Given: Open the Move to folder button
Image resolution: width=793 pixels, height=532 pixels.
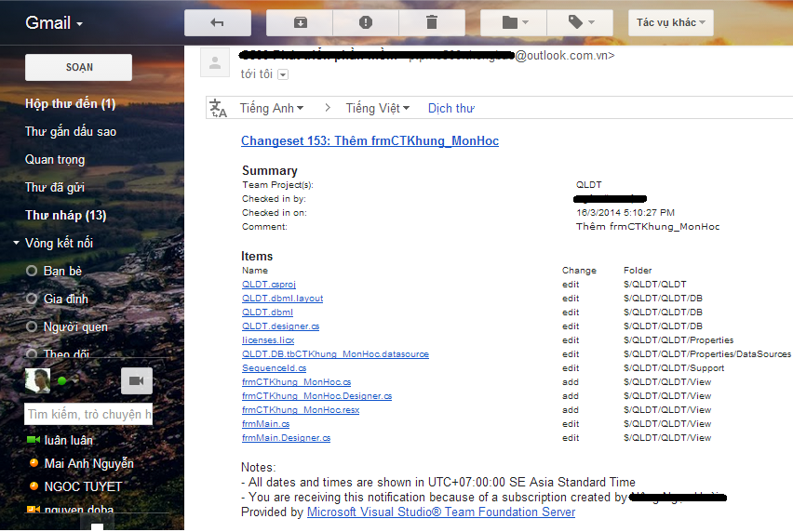Looking at the screenshot, I should tap(514, 22).
